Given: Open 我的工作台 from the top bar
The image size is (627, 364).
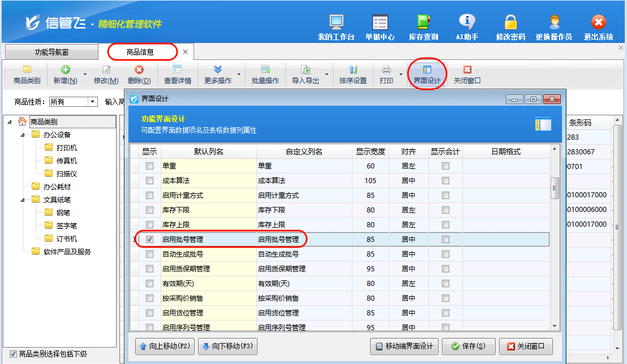Looking at the screenshot, I should tap(336, 23).
